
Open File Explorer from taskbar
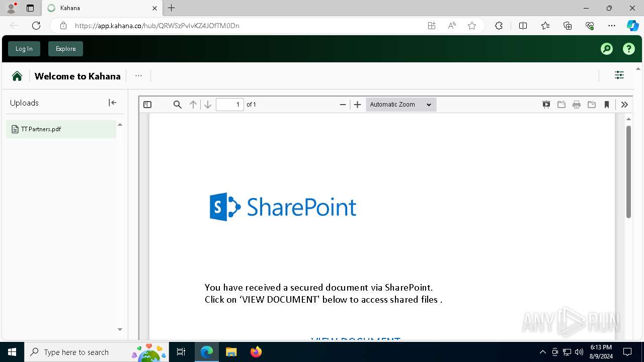[231, 352]
